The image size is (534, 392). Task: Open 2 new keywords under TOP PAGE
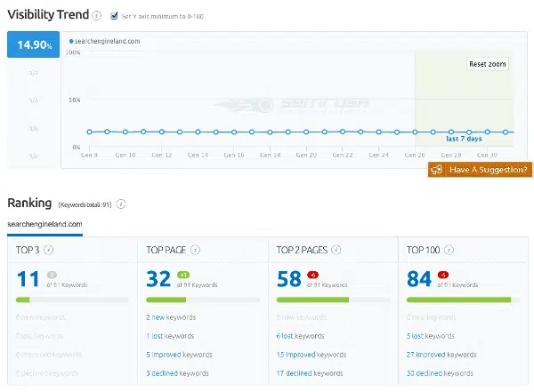click(x=171, y=317)
